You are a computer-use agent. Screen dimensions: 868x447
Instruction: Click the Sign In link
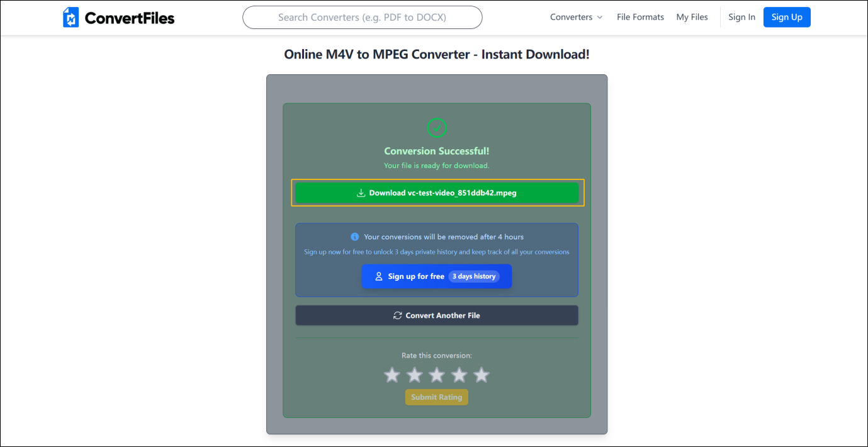coord(741,17)
